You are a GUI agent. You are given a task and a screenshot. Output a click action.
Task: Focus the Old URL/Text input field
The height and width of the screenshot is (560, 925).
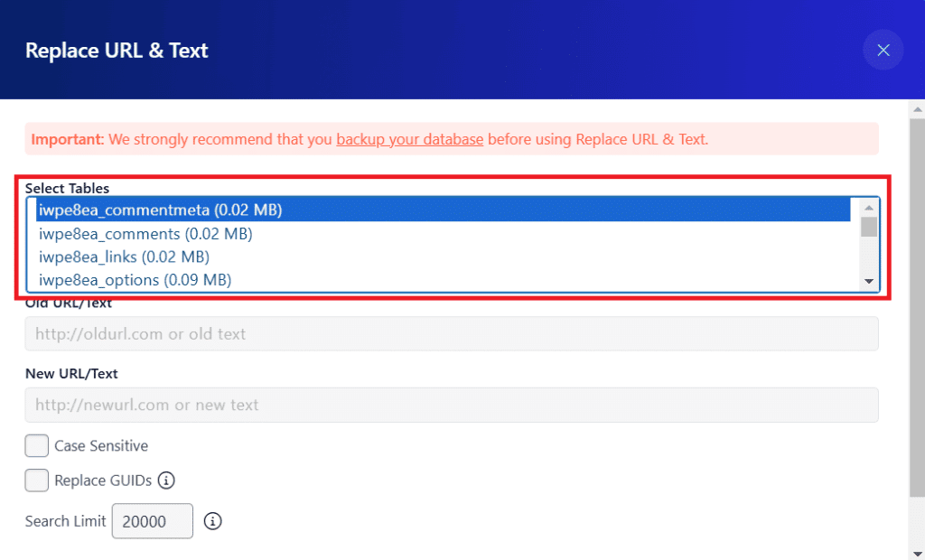click(452, 334)
